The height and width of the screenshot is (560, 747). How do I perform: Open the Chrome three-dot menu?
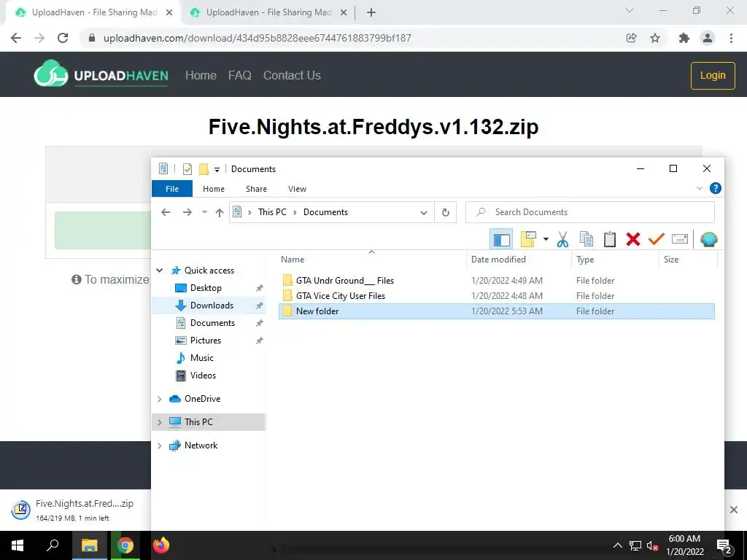[731, 38]
